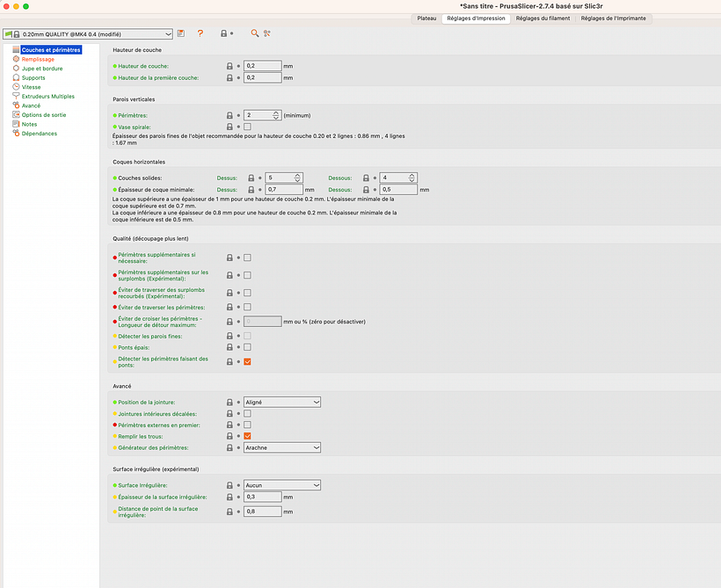Click the compare presets icon
721x588 pixels.
[x=267, y=33]
